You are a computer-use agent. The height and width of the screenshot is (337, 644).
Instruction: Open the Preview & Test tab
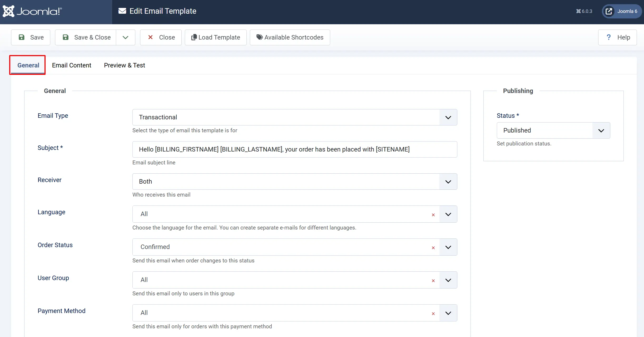click(125, 65)
